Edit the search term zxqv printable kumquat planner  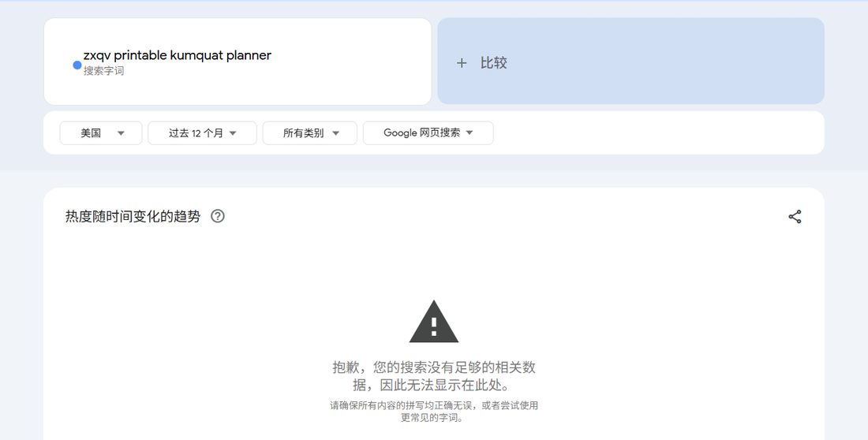(x=177, y=55)
